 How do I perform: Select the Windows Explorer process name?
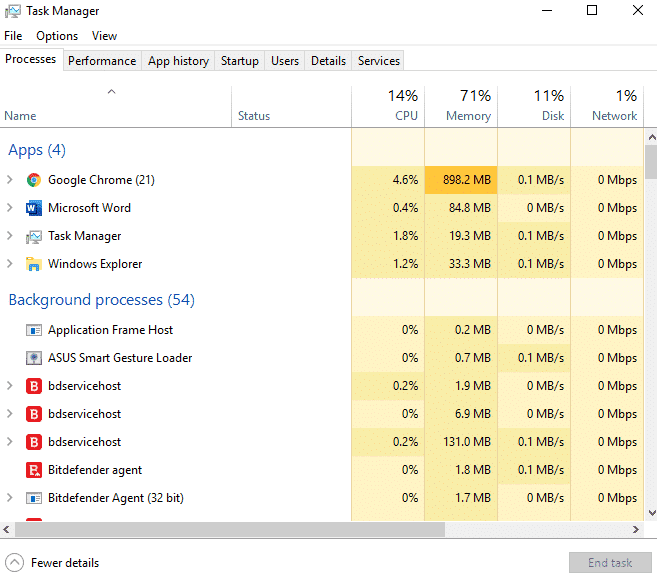tap(95, 264)
